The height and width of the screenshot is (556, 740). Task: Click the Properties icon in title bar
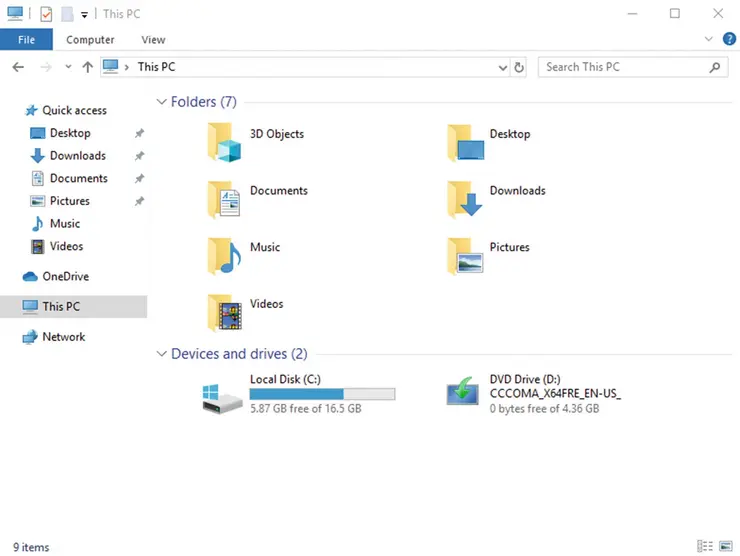click(46, 14)
